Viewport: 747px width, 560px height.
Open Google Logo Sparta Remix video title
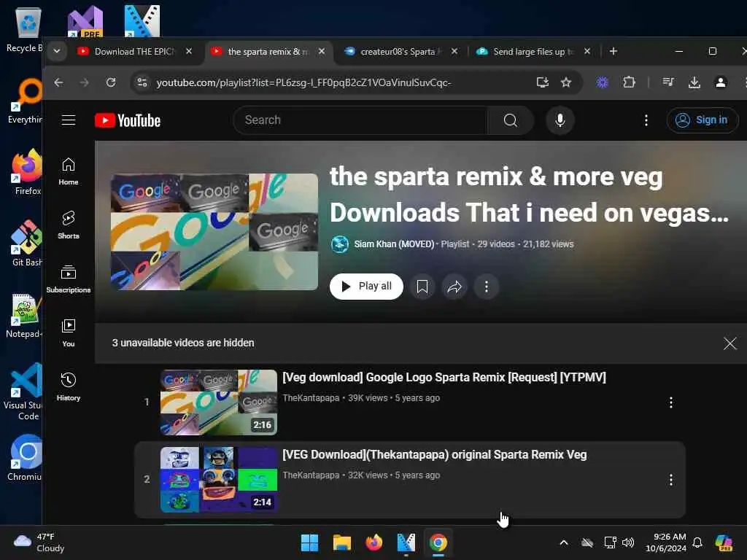click(x=444, y=378)
